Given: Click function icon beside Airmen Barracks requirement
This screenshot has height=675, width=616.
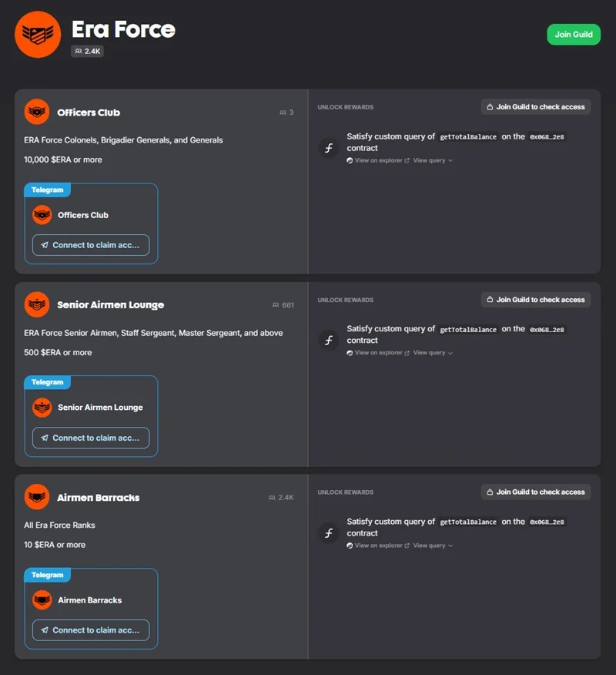Looking at the screenshot, I should [x=329, y=533].
